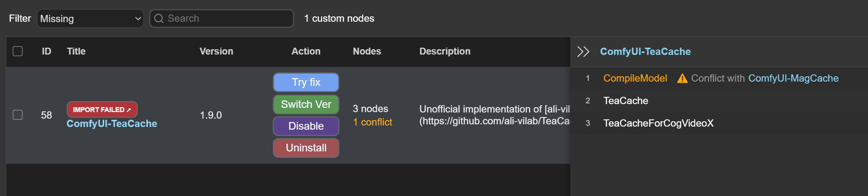The height and width of the screenshot is (196, 868).
Task: Uninstall the ComfyUI-TeaCache custom node
Action: coord(306,148)
